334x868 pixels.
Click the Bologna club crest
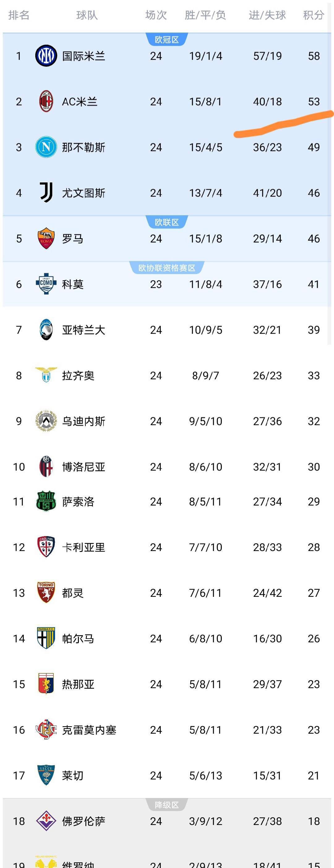(x=46, y=467)
